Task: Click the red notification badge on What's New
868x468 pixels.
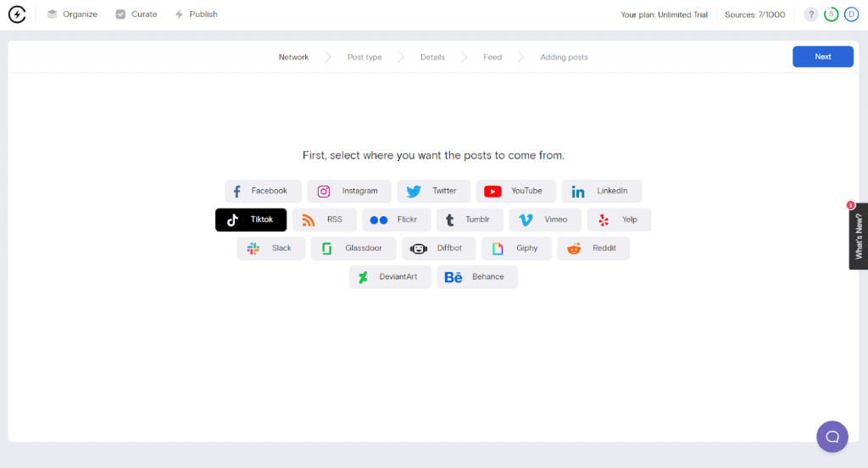Action: tap(850, 205)
